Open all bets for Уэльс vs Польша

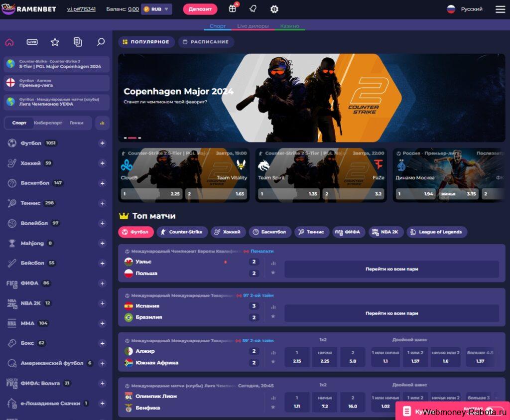click(x=391, y=269)
